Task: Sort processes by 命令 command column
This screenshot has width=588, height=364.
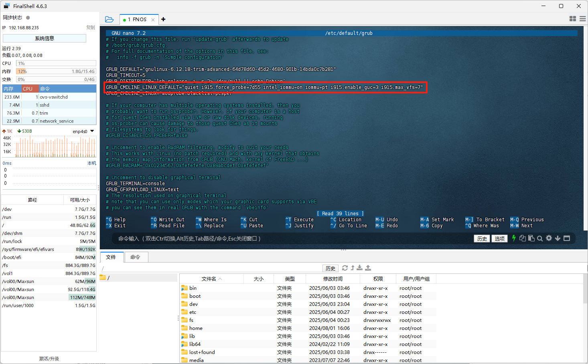Action: click(67, 89)
